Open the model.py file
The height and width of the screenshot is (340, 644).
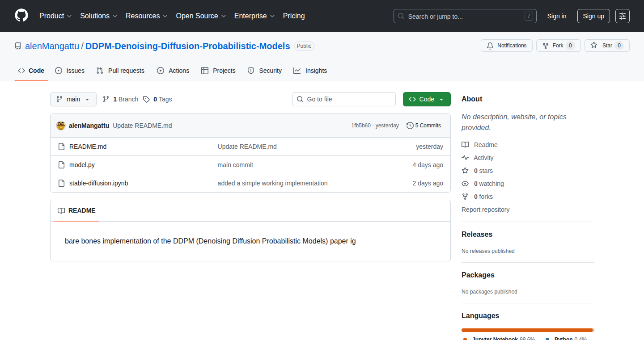[82, 165]
